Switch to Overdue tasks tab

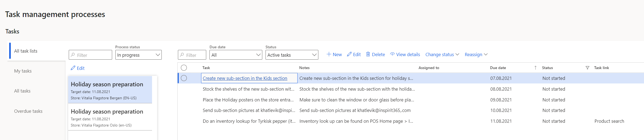(28, 111)
